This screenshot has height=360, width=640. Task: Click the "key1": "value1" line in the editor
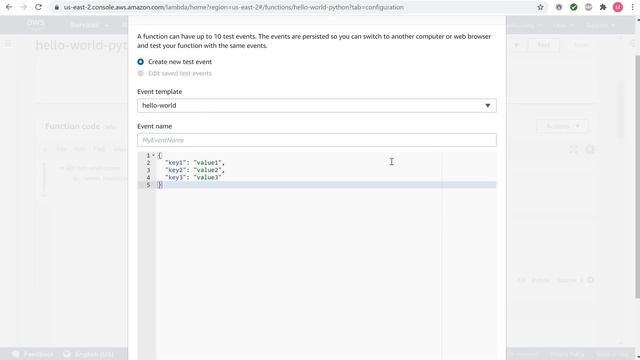pos(195,162)
